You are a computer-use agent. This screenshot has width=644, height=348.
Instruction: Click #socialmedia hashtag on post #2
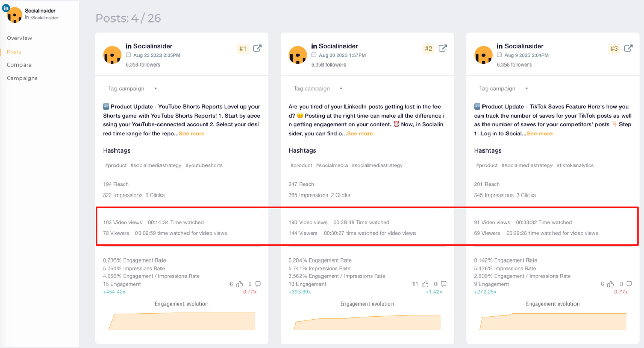(x=332, y=165)
